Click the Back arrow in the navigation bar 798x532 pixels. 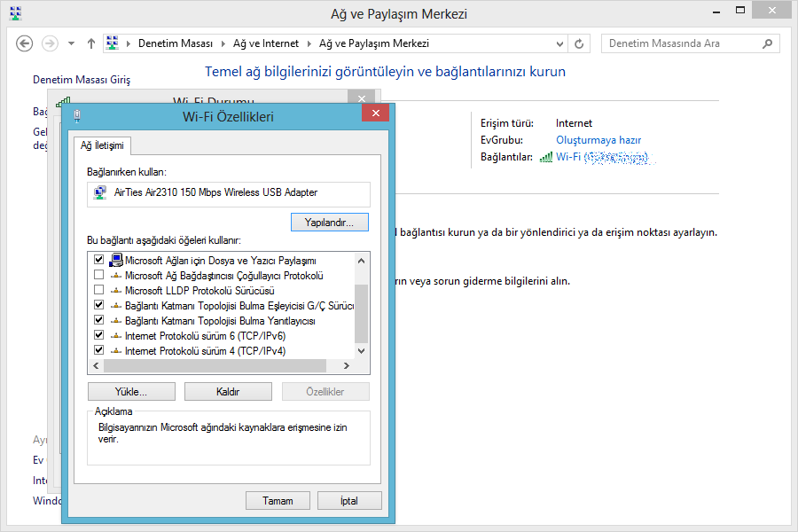point(25,43)
